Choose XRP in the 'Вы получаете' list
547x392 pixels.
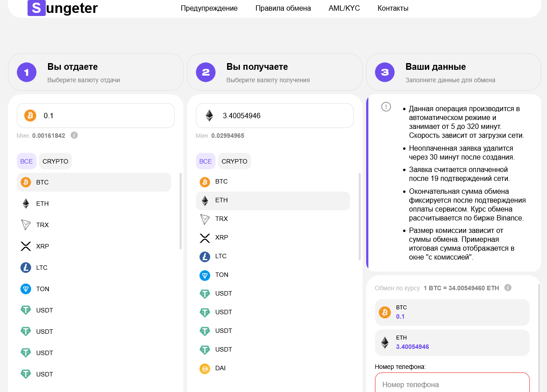[x=221, y=237]
